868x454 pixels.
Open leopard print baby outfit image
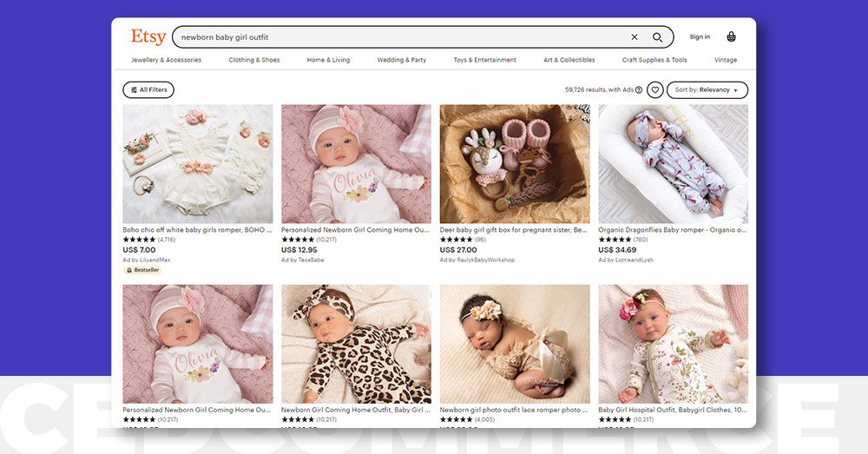356,344
